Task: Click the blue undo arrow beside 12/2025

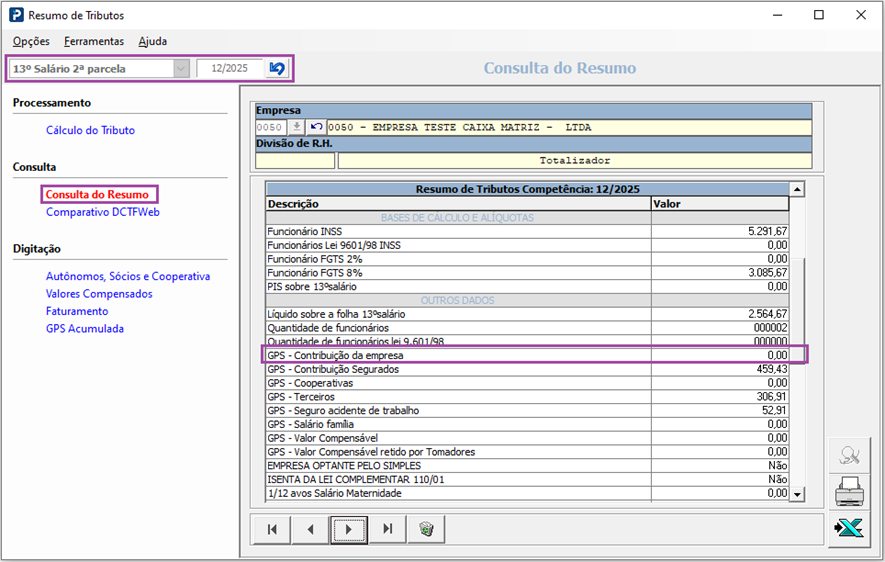Action: tap(277, 68)
